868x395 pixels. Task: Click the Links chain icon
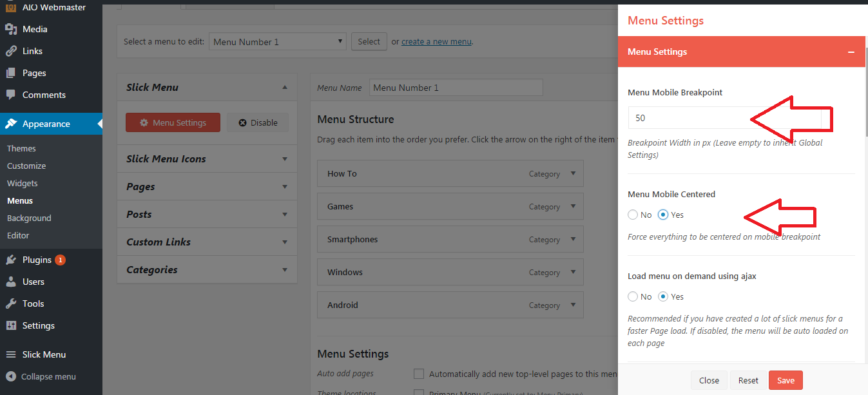click(10, 51)
